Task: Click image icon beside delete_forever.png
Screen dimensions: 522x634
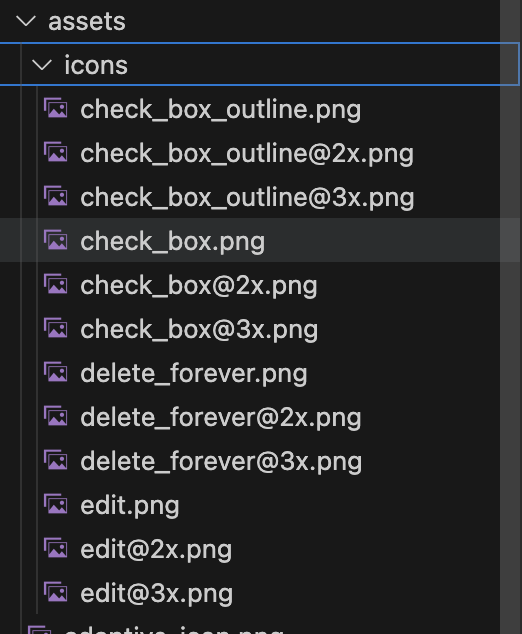Action: point(56,372)
